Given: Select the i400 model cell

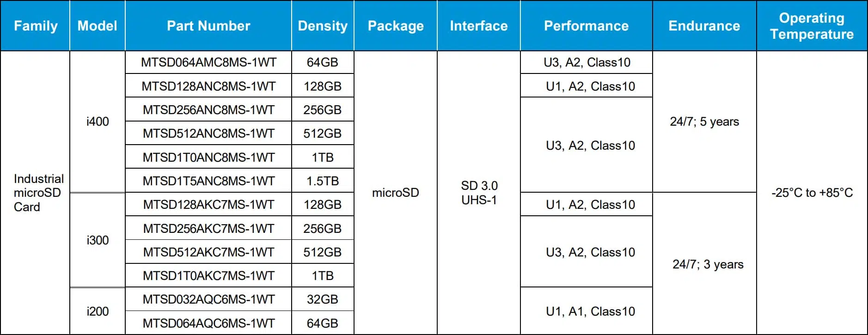Looking at the screenshot, I should [98, 122].
